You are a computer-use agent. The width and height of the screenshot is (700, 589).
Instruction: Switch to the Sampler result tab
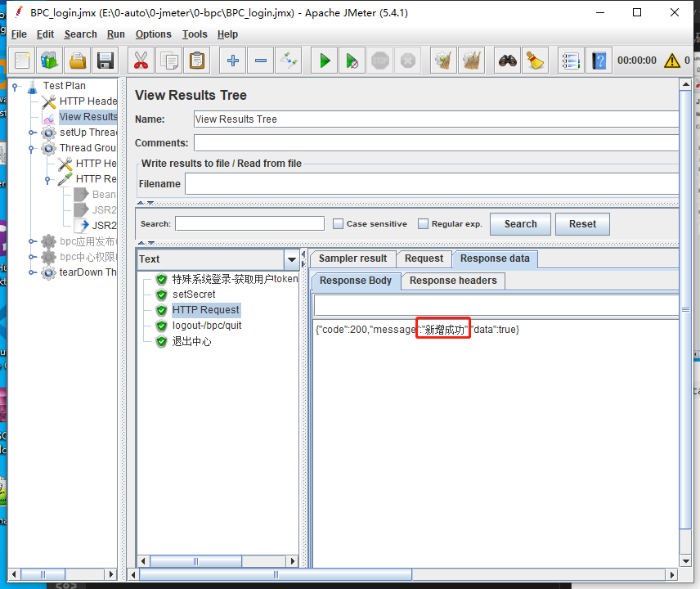coord(352,259)
